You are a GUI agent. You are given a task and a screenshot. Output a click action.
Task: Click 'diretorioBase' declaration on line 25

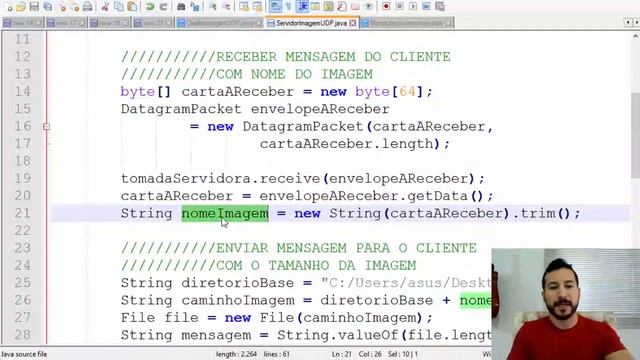(x=238, y=283)
